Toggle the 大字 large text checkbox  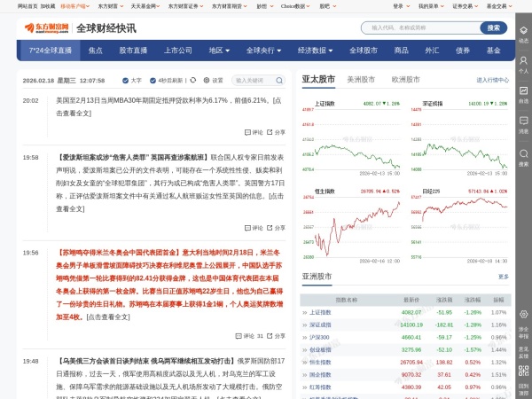(x=123, y=80)
